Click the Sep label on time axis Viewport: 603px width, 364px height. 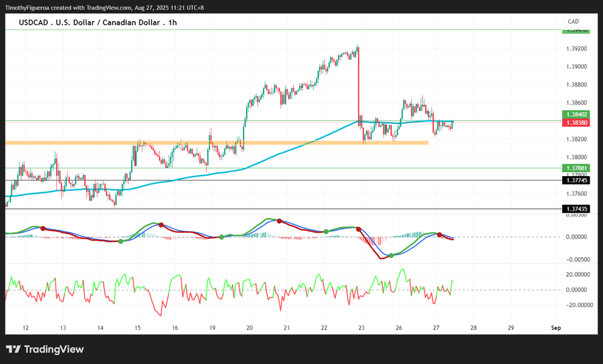556,328
